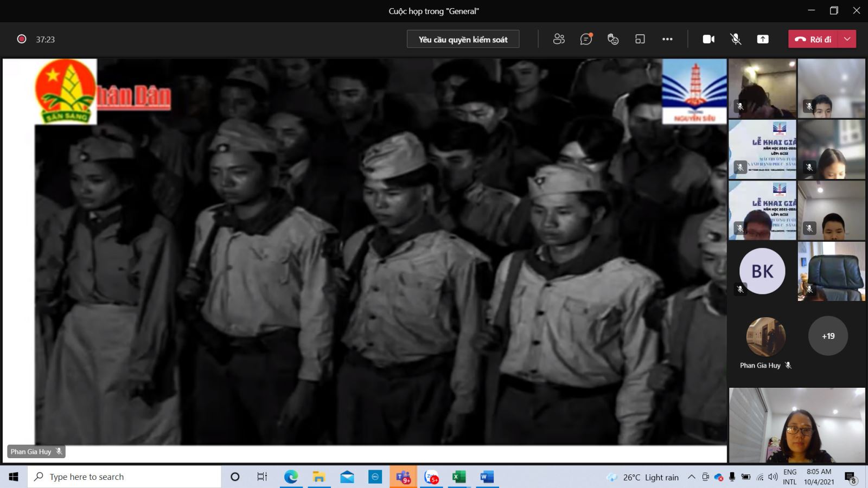This screenshot has width=868, height=488.
Task: Click Yêu cầu quyền kiểm soát button
Action: (x=463, y=39)
